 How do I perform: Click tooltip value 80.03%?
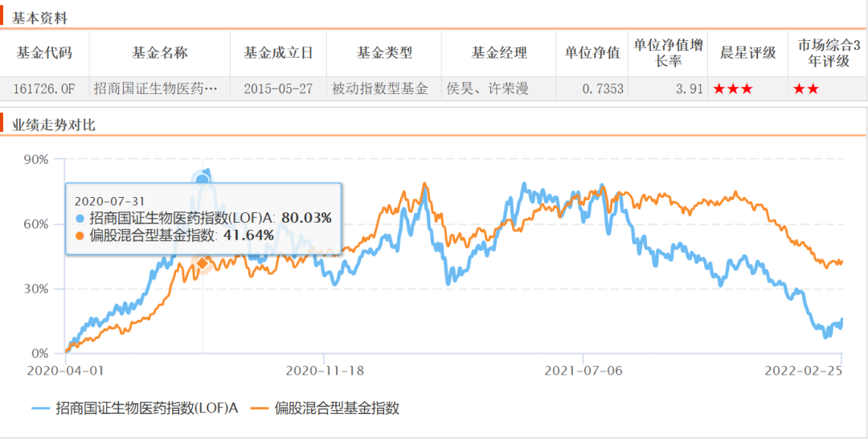tap(306, 218)
